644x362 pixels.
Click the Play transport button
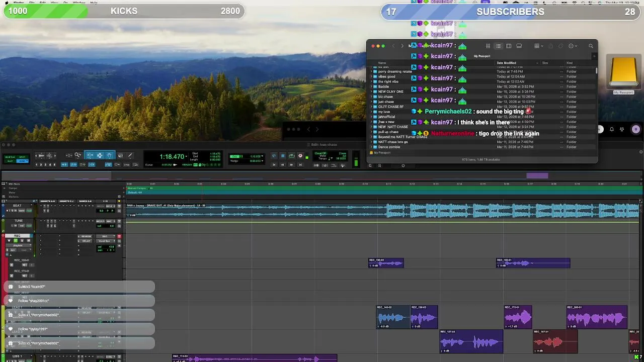pos(291,155)
